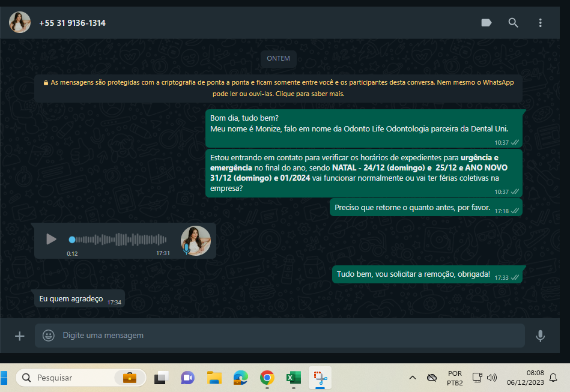The height and width of the screenshot is (392, 570).
Task: Click the briefcase icon in taskbar search
Action: click(x=129, y=378)
